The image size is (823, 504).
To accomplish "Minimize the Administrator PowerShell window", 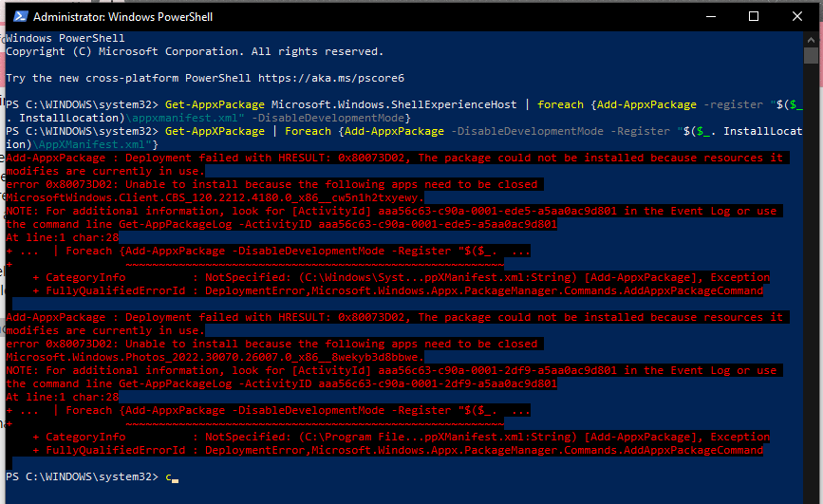I will click(711, 16).
